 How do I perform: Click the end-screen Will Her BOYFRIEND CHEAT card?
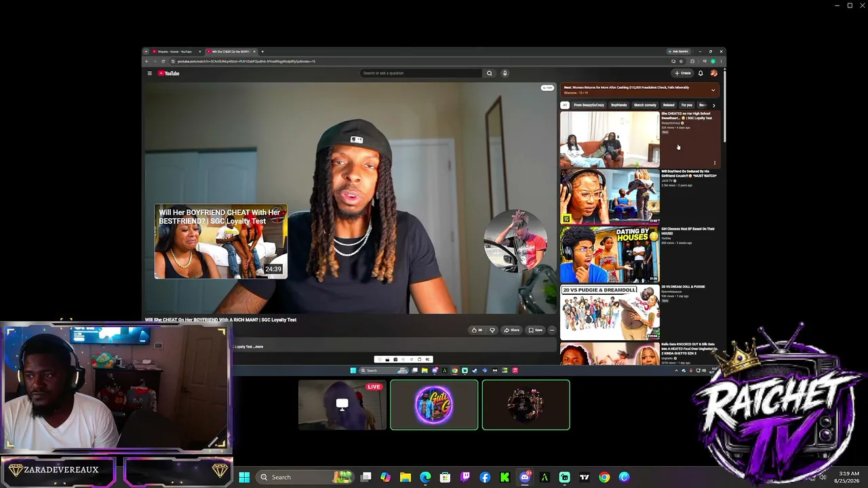click(x=220, y=241)
